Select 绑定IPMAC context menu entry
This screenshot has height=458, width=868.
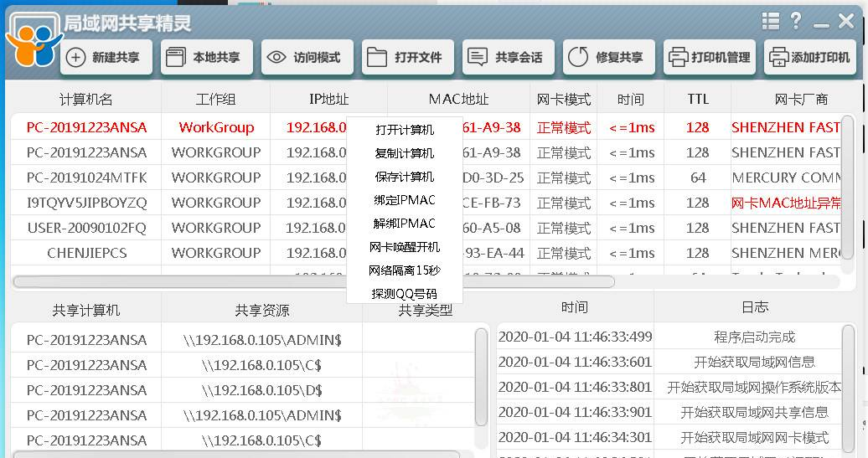(405, 200)
